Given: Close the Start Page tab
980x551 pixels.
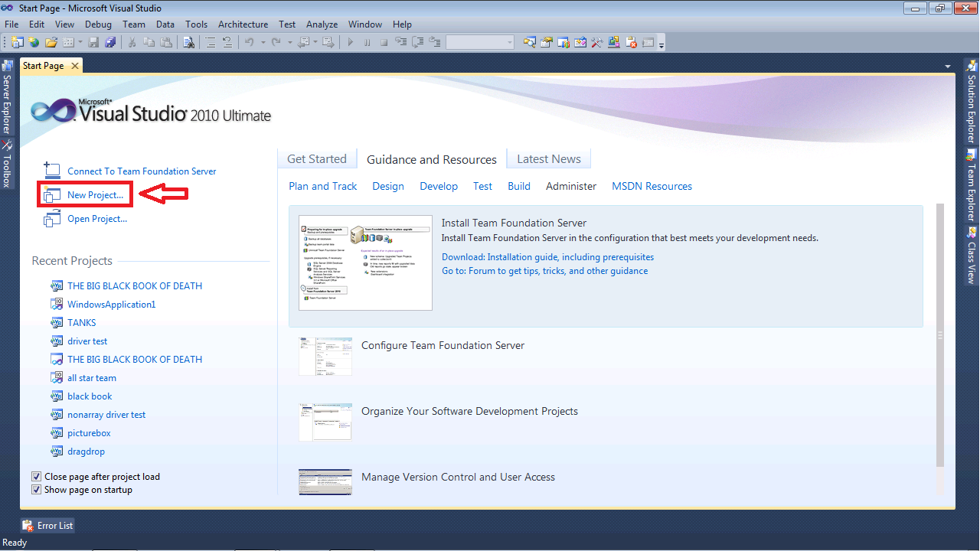Looking at the screenshot, I should click(x=75, y=66).
